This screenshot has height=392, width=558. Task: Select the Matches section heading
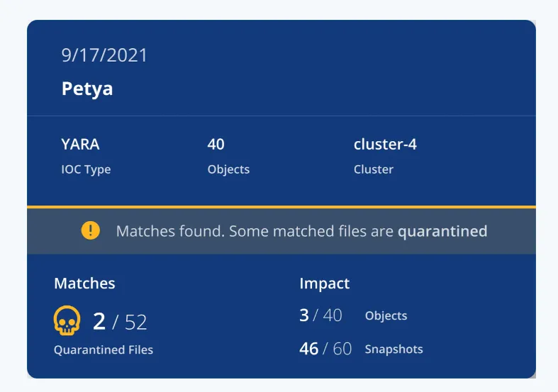click(x=84, y=284)
